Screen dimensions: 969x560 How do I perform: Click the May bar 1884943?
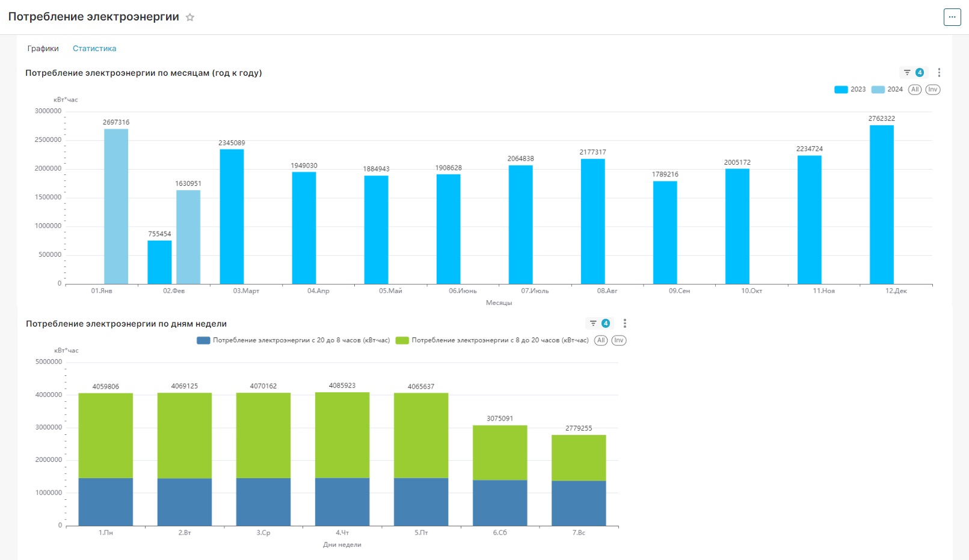(x=376, y=230)
